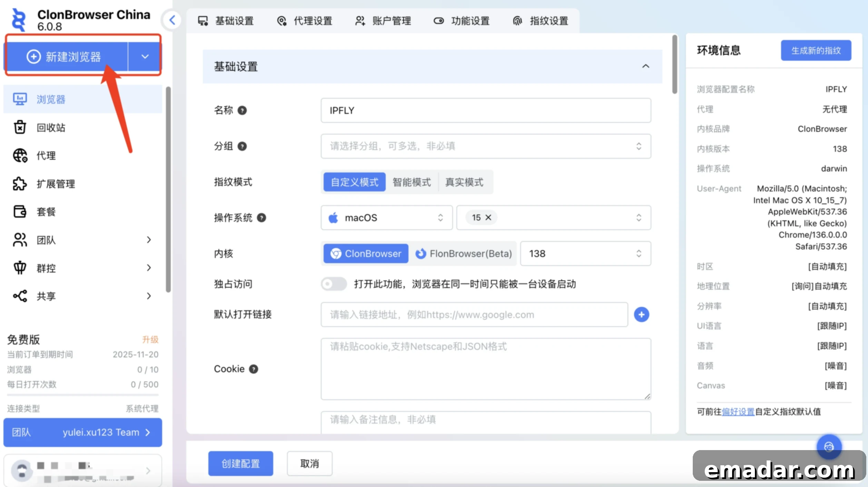Open the 套餐 wallet icon
Viewport: 868px width, 487px height.
pyautogui.click(x=20, y=211)
